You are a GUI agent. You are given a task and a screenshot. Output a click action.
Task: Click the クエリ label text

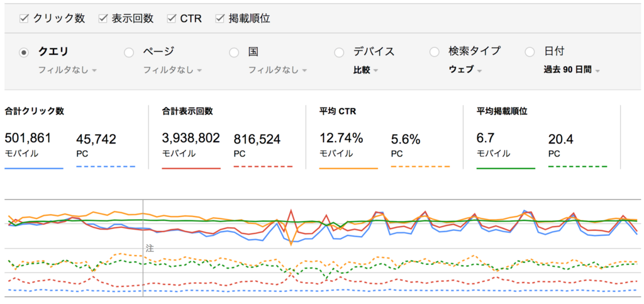point(53,52)
